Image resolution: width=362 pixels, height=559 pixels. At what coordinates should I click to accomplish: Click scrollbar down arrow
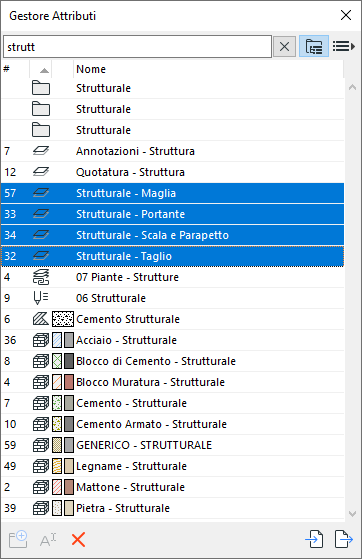(352, 514)
